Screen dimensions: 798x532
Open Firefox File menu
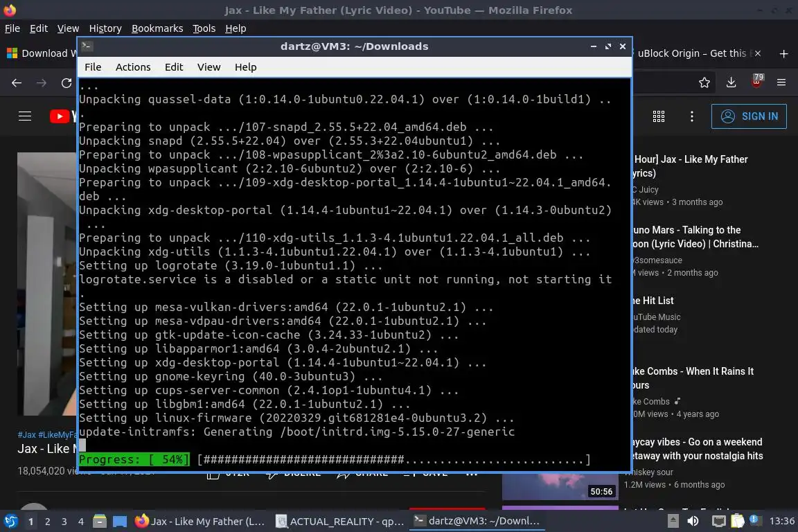coord(12,28)
